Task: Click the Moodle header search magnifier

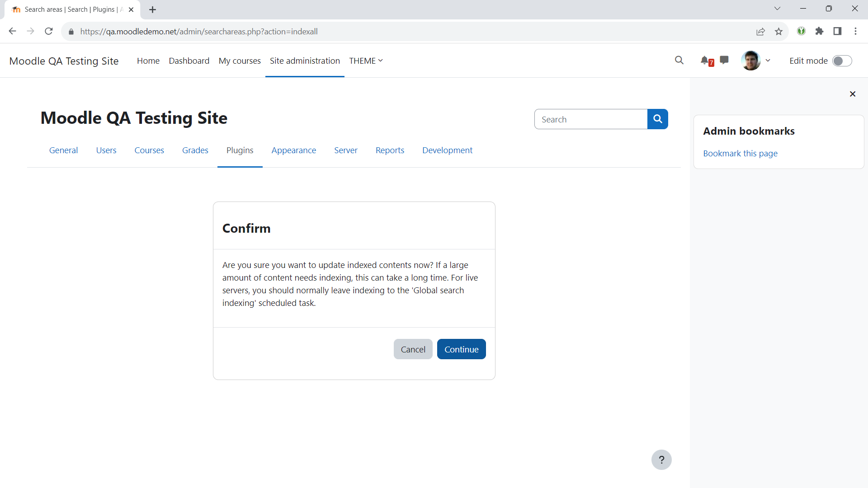Action: coord(679,60)
